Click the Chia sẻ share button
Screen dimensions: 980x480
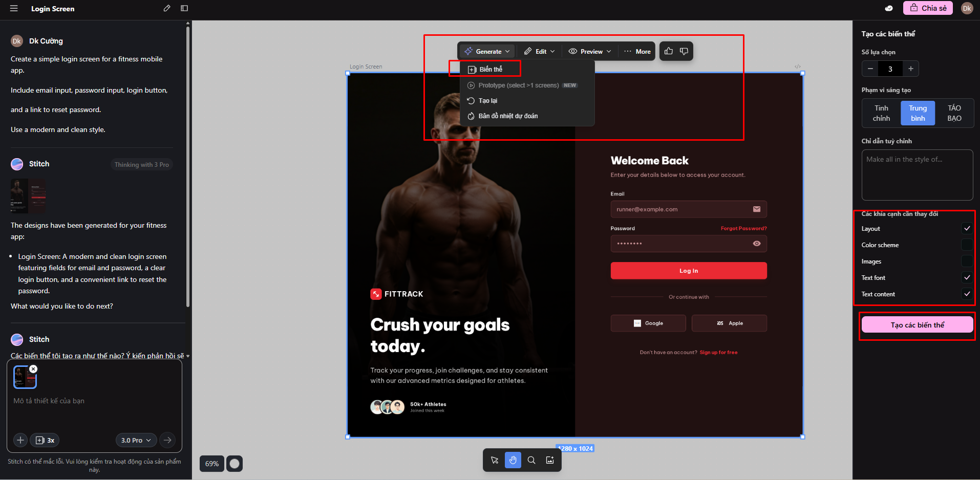tap(928, 8)
